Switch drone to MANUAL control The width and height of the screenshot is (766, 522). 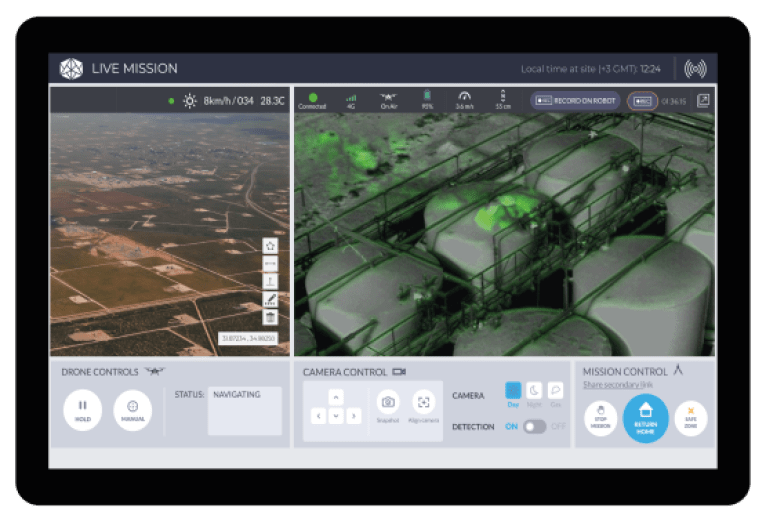[132, 410]
